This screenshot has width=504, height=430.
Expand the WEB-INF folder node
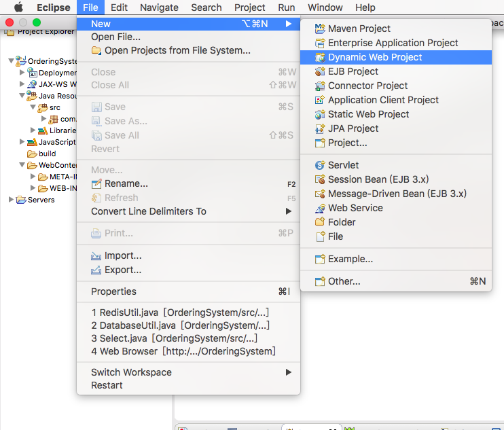pyautogui.click(x=33, y=188)
